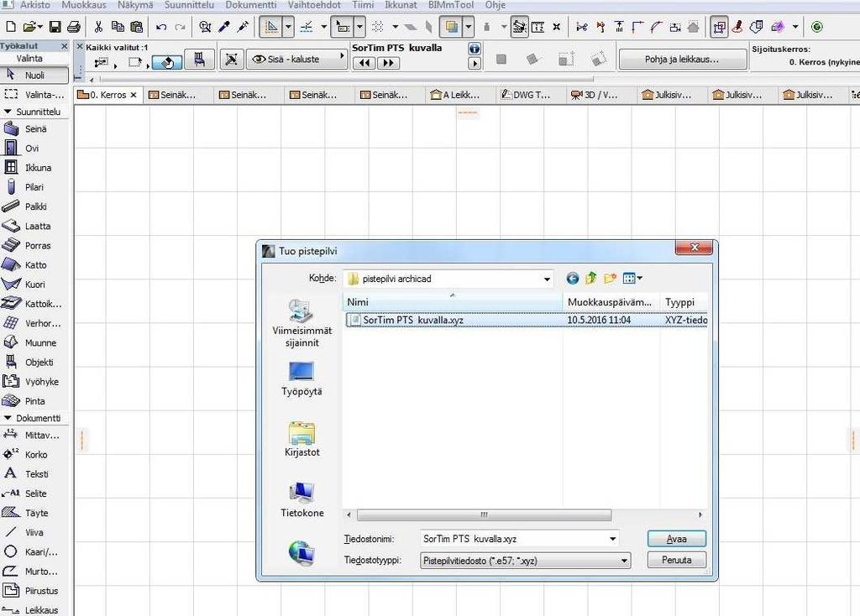Click the info button beside SorTim PTS kuvalla
Viewport: 860px width, 616px height.
(x=475, y=48)
